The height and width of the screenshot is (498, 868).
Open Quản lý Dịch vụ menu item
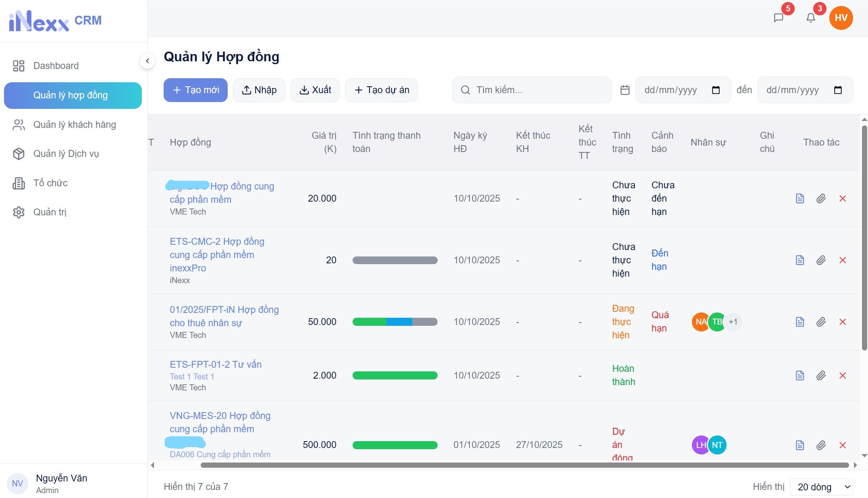click(x=66, y=154)
